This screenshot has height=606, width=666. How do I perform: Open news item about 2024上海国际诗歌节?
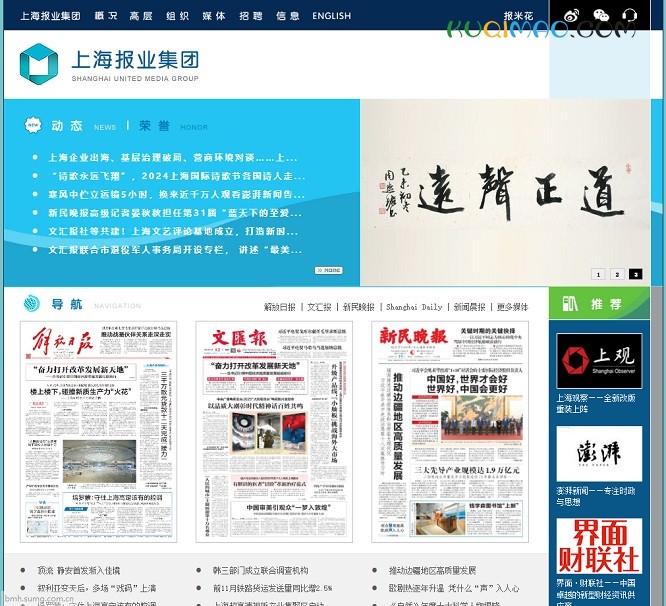(x=177, y=176)
